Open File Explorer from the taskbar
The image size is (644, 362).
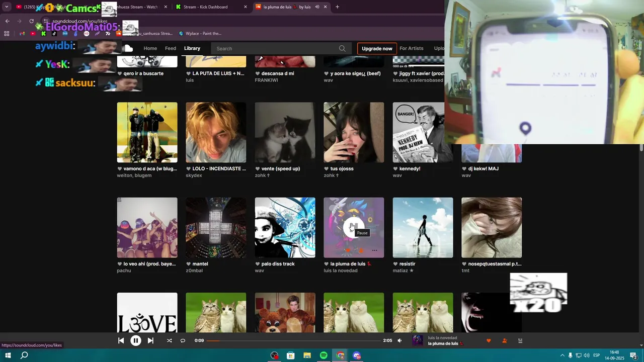click(307, 355)
